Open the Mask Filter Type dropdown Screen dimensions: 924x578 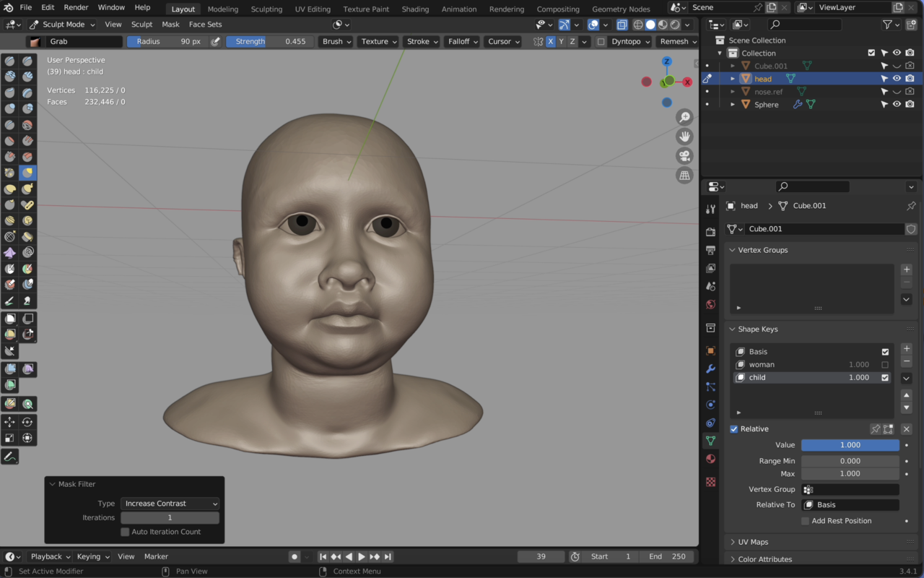pos(170,504)
